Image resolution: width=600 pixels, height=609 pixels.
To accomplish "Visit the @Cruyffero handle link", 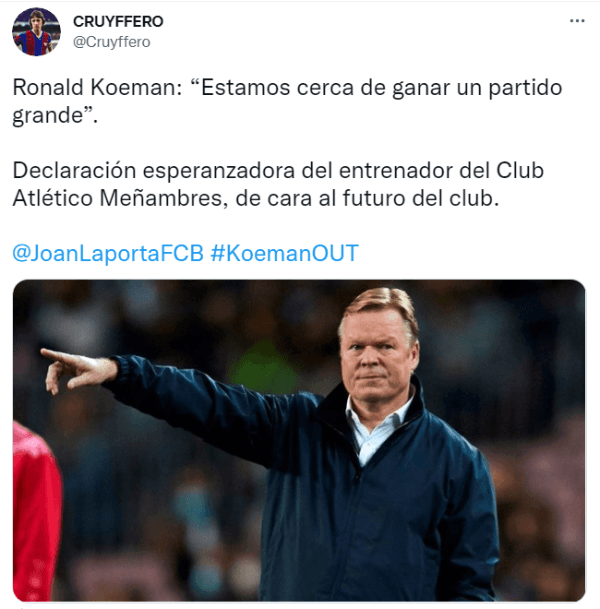I will 111,42.
